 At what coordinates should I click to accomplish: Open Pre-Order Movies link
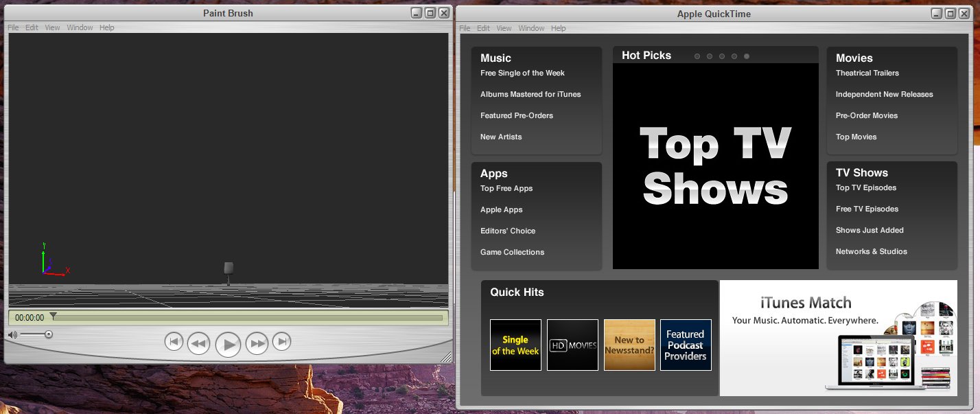[x=867, y=115]
